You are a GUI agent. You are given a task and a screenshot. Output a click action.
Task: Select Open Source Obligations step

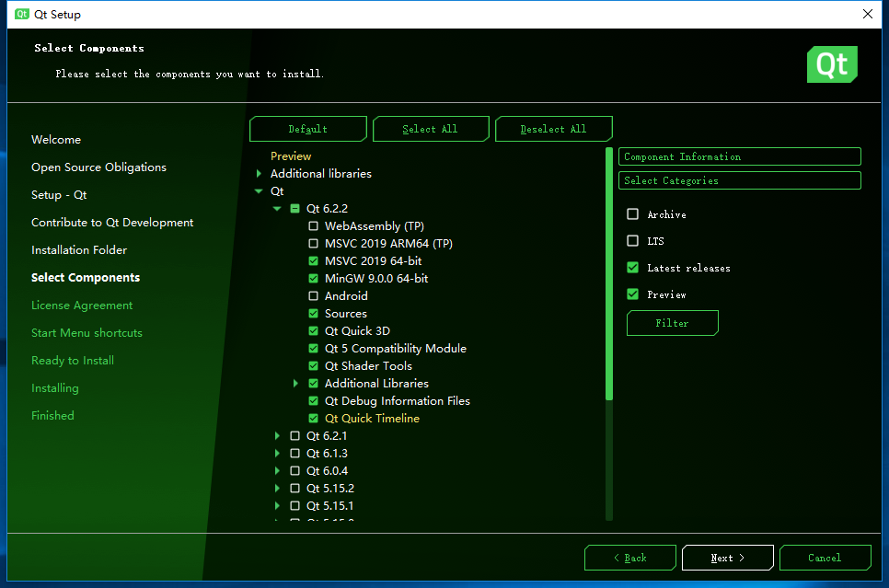click(x=98, y=167)
